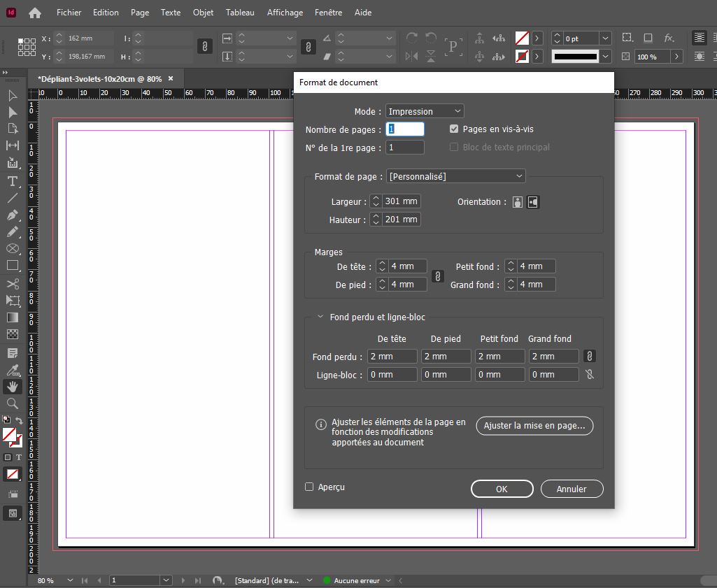717x588 pixels.
Task: Click Ajuster la mise en page button
Action: pos(534,425)
